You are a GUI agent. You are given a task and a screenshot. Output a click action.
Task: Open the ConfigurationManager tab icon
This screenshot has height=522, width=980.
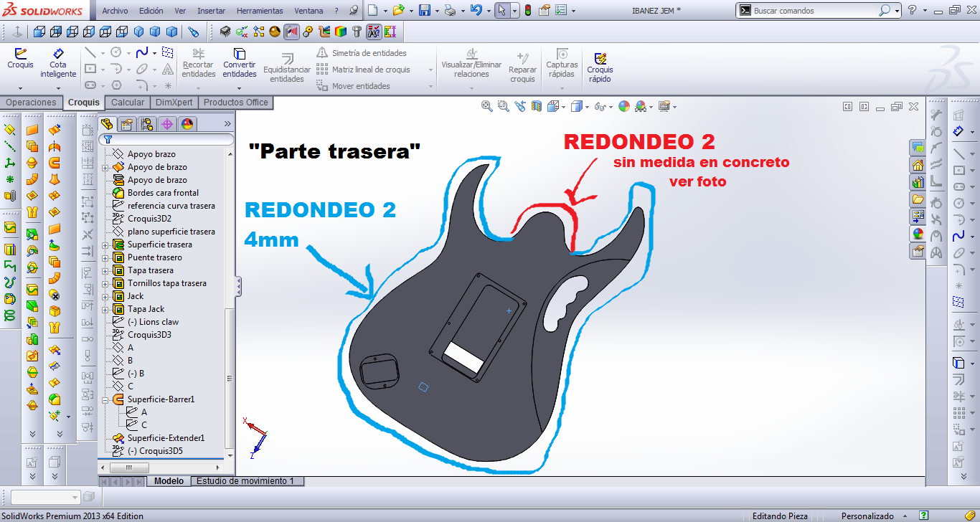tap(147, 123)
